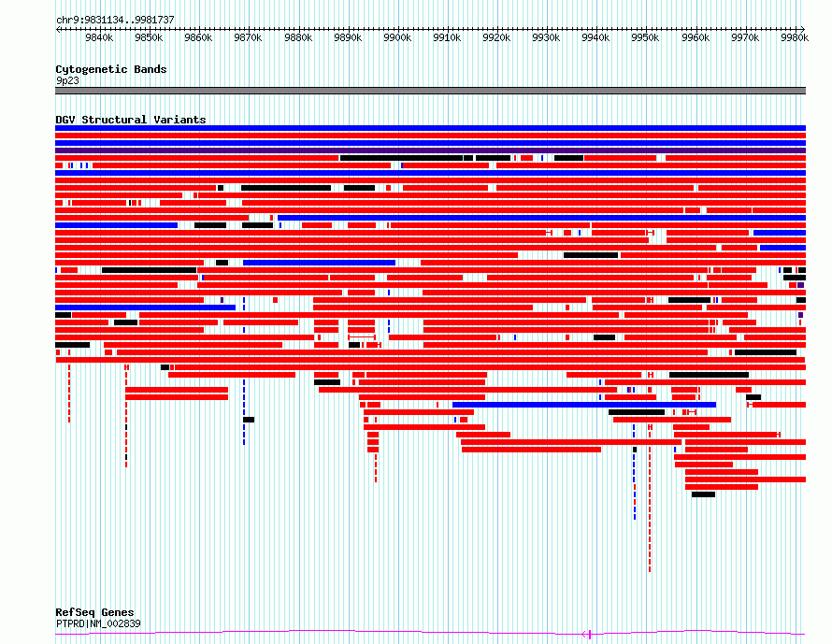Viewport: 832px width, 644px height.
Task: Click the 9920k ruler label
Action: [x=496, y=37]
